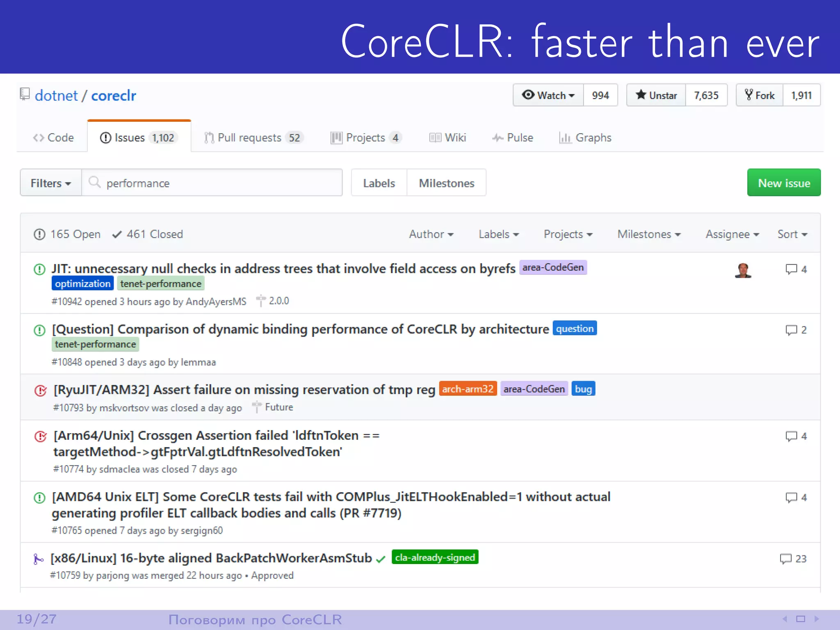Open AMD64 Unix ELT tests fail issue
This screenshot has height=630, width=840.
(331, 505)
